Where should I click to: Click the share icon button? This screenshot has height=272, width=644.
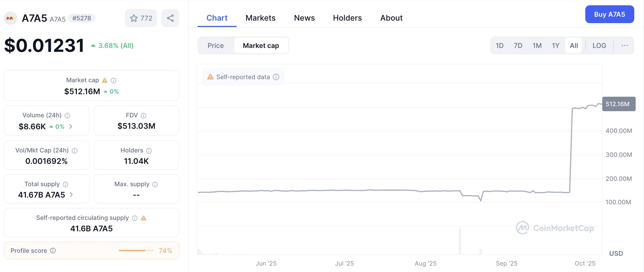(x=170, y=18)
